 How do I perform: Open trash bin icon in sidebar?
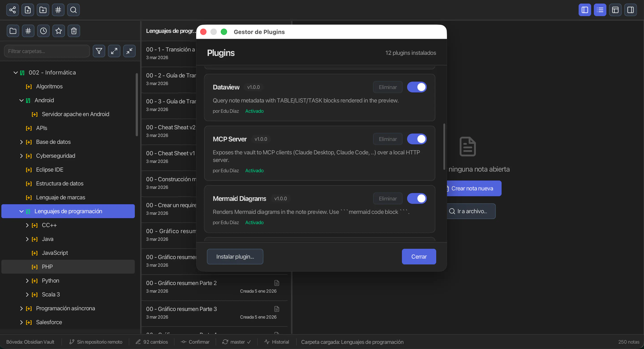[x=74, y=31]
